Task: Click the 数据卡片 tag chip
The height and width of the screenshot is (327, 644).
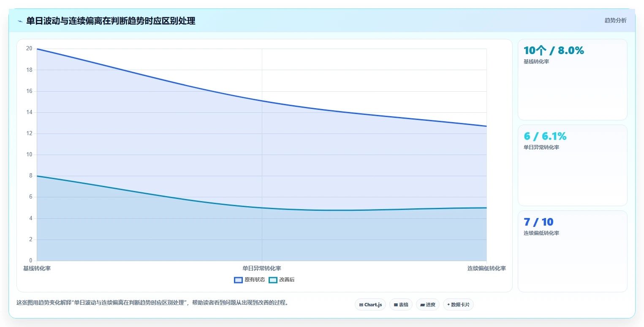Action: point(458,305)
